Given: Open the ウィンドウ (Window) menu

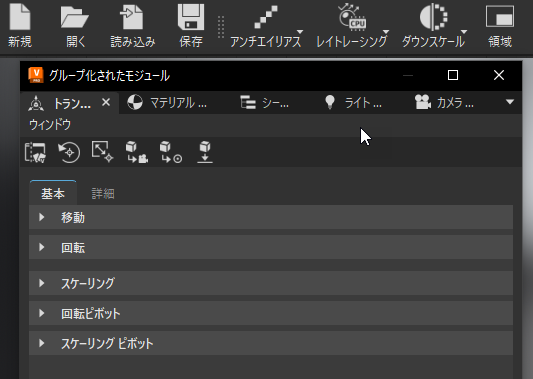Looking at the screenshot, I should click(x=50, y=125).
